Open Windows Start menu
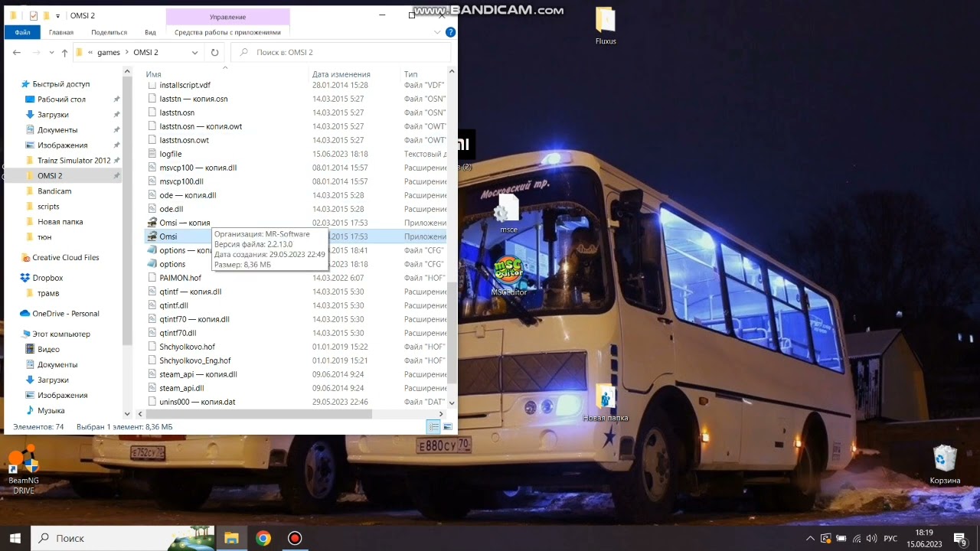Screen dimensions: 980x551 [15, 538]
